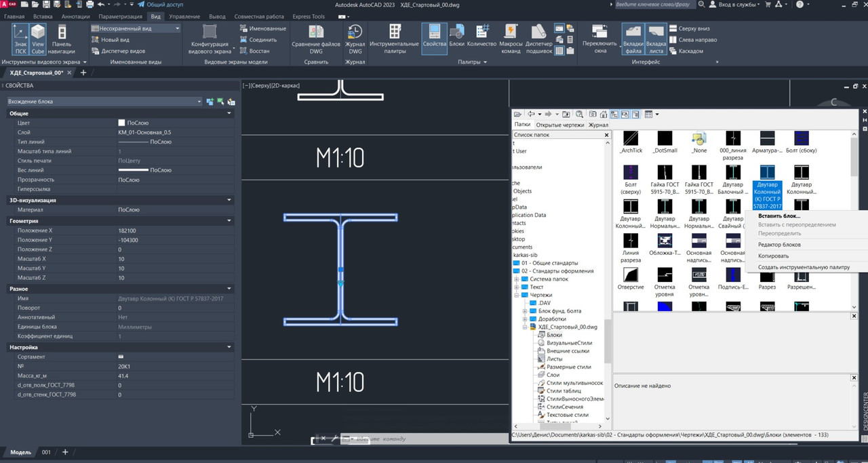Viewport: 868px width, 463px height.
Task: Click the keyword search field in title bar
Action: coord(654,4)
